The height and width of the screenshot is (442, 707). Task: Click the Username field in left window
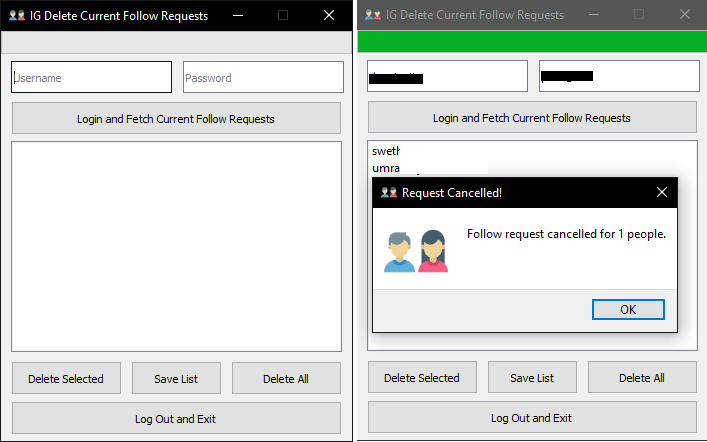(x=92, y=77)
